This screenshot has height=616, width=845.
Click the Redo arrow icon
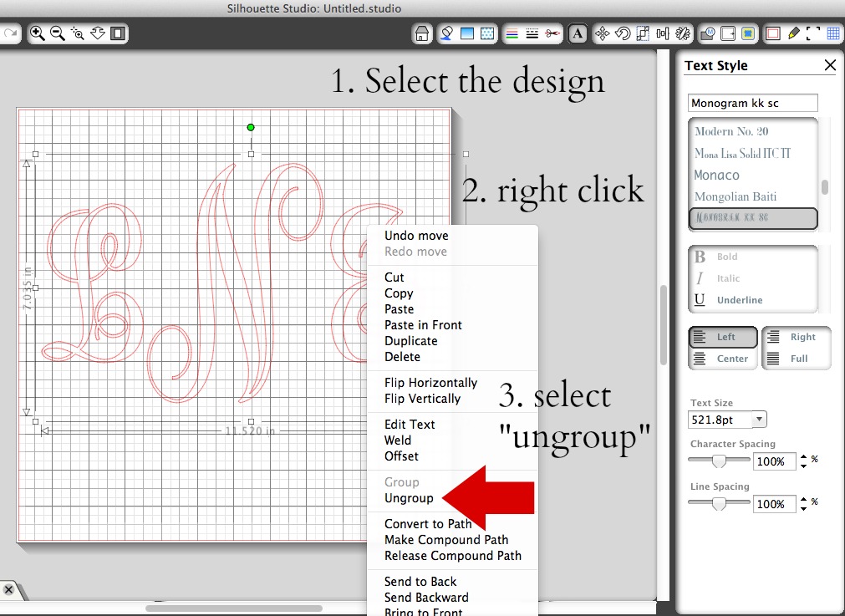[x=9, y=33]
